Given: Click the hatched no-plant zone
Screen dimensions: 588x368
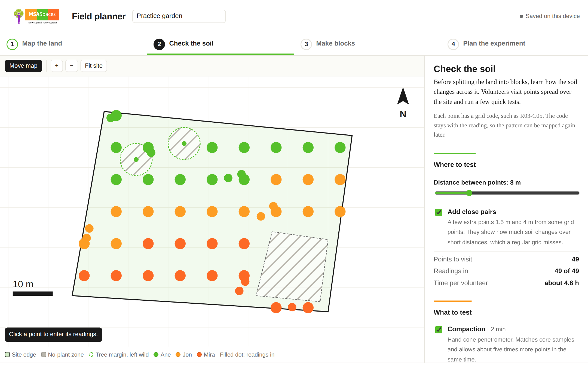Looking at the screenshot, I should click(292, 267).
